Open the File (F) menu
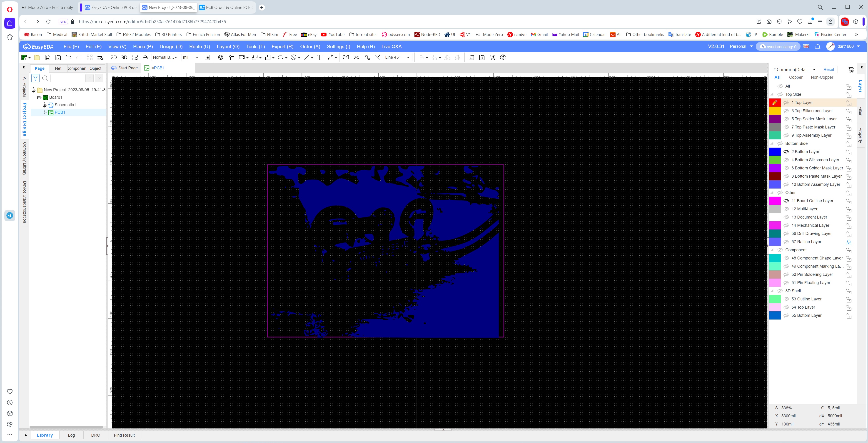The height and width of the screenshot is (443, 868). pos(71,47)
